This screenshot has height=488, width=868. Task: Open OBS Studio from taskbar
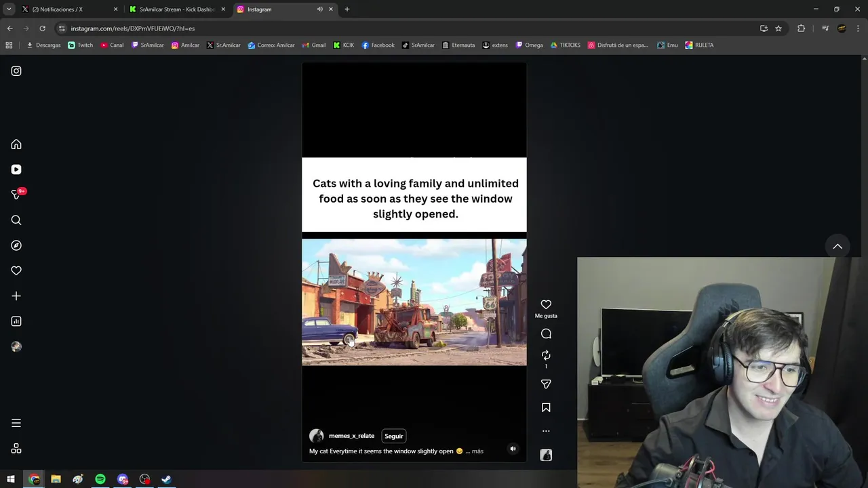144,479
